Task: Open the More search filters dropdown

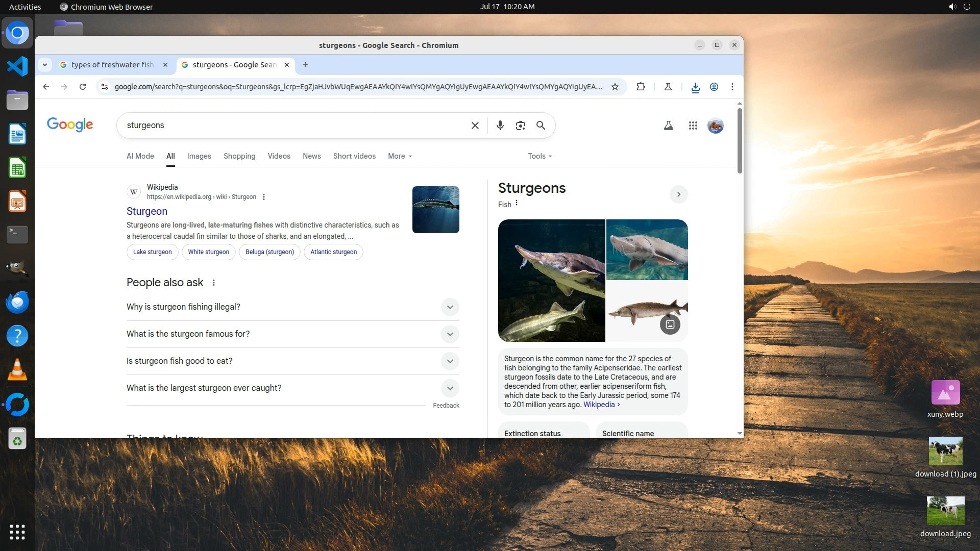Action: click(x=400, y=156)
